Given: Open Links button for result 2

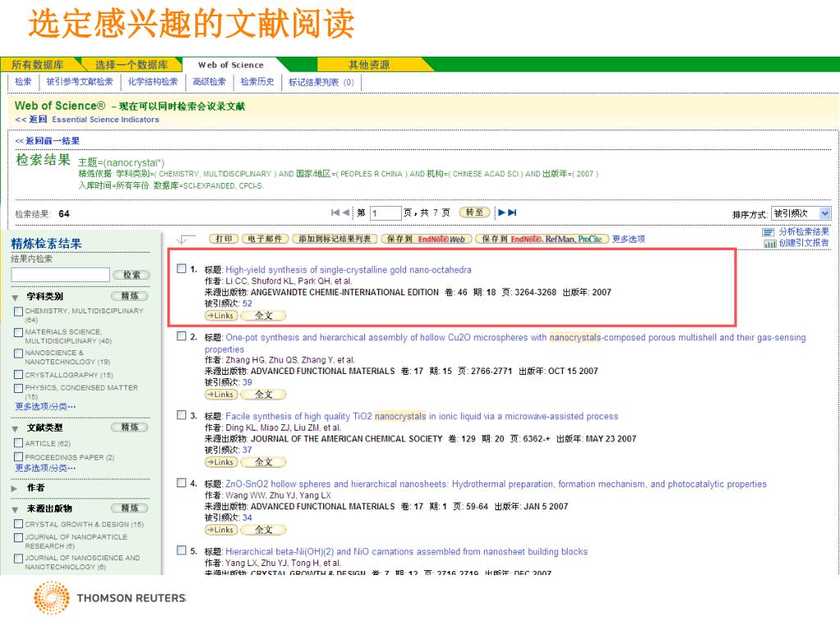Looking at the screenshot, I should 221,395.
